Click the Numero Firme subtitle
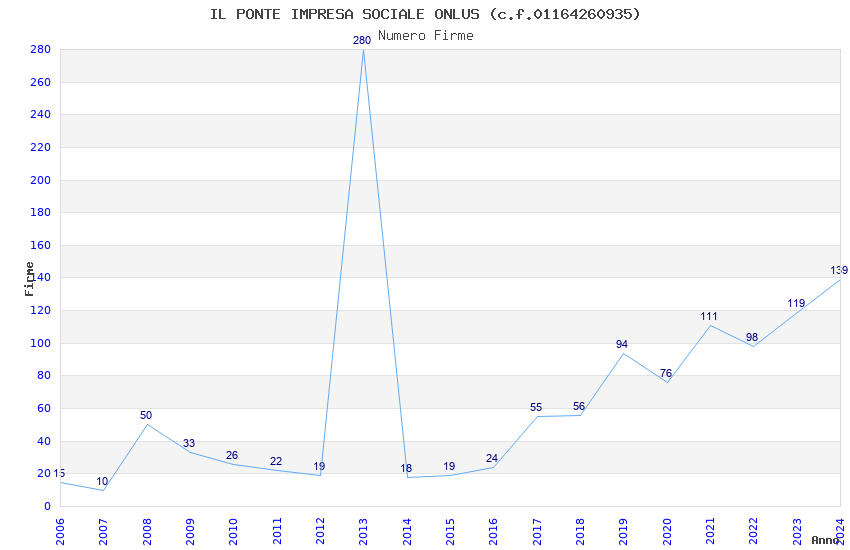The image size is (850, 550). pyautogui.click(x=426, y=36)
